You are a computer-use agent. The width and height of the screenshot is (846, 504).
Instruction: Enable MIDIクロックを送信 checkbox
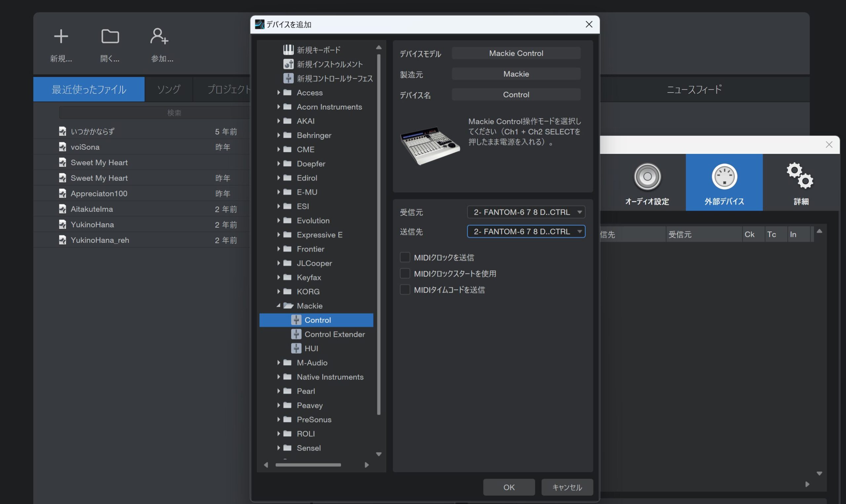tap(405, 257)
